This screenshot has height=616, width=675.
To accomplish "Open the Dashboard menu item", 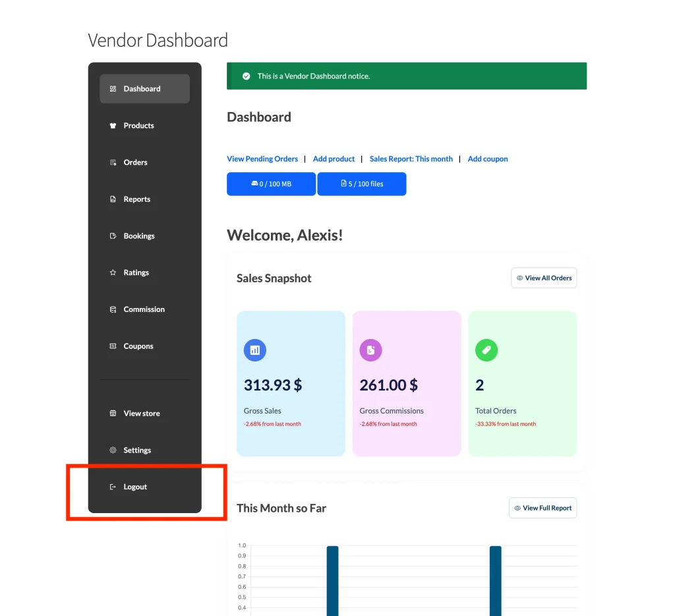I will tap(144, 89).
